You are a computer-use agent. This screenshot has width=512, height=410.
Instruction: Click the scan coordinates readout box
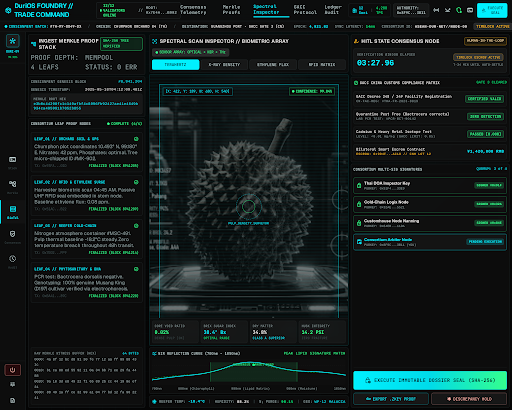pyautogui.click(x=197, y=91)
